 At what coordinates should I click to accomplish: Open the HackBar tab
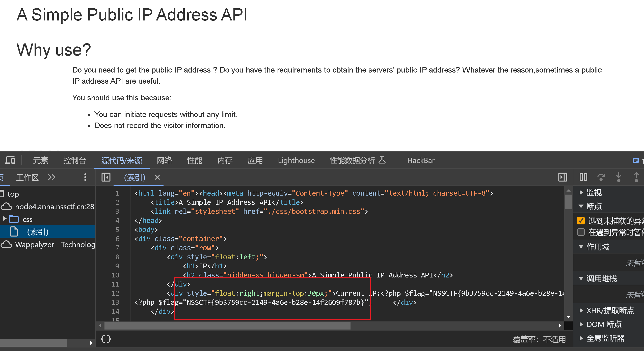421,160
